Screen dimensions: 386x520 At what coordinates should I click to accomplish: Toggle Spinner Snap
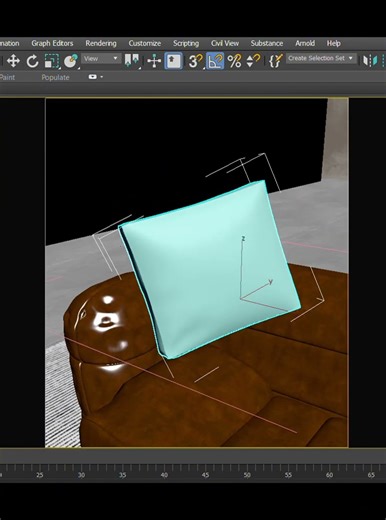pos(253,61)
